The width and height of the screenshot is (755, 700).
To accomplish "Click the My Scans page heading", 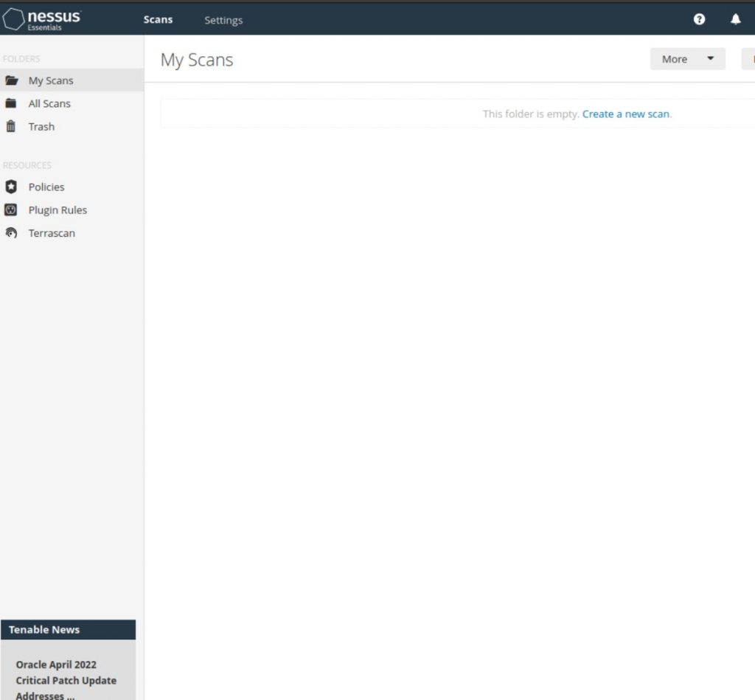I will [x=197, y=60].
